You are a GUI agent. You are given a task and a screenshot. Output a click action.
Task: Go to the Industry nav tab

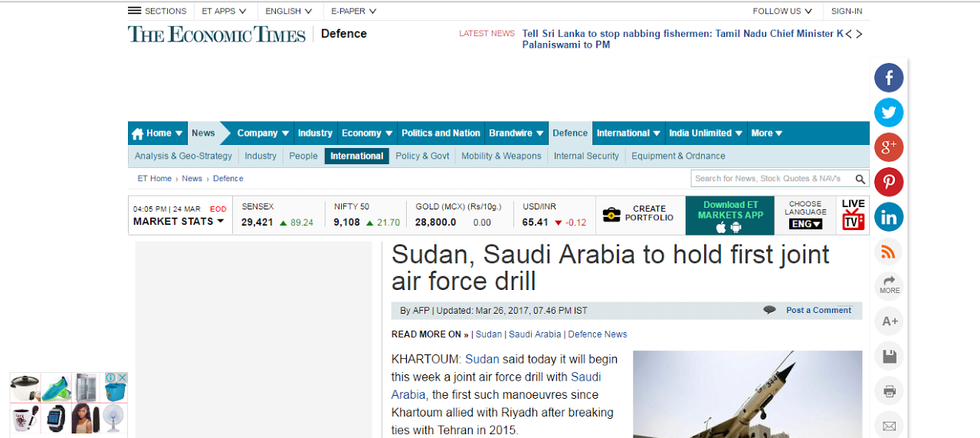(315, 133)
